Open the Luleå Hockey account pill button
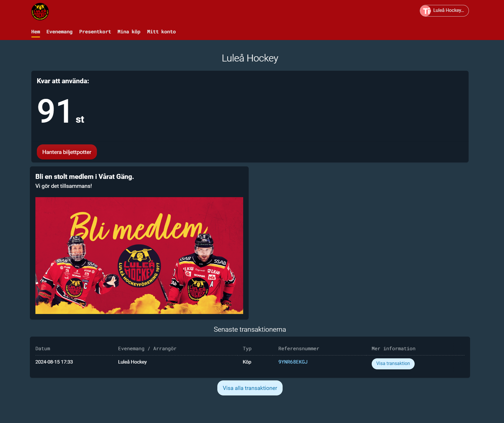 (x=444, y=11)
